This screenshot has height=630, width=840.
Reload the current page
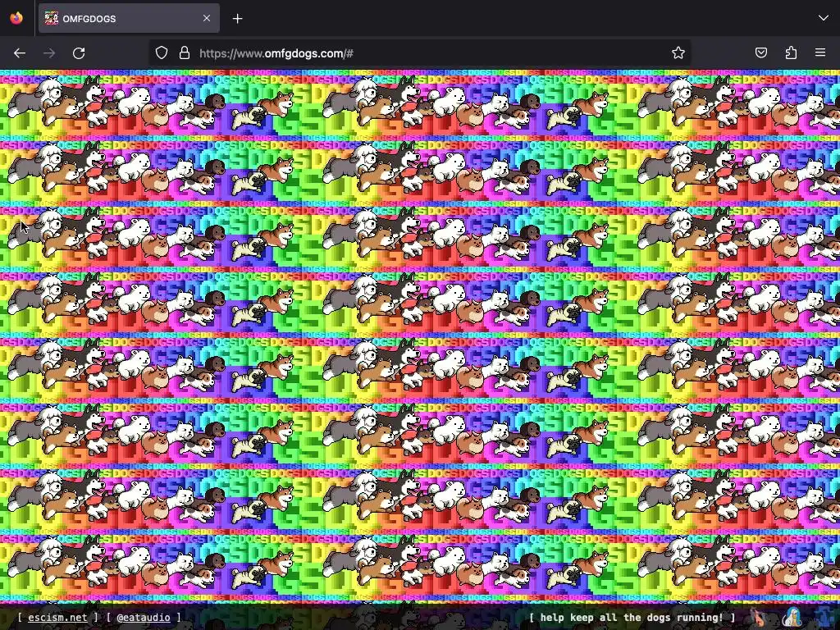pyautogui.click(x=79, y=53)
